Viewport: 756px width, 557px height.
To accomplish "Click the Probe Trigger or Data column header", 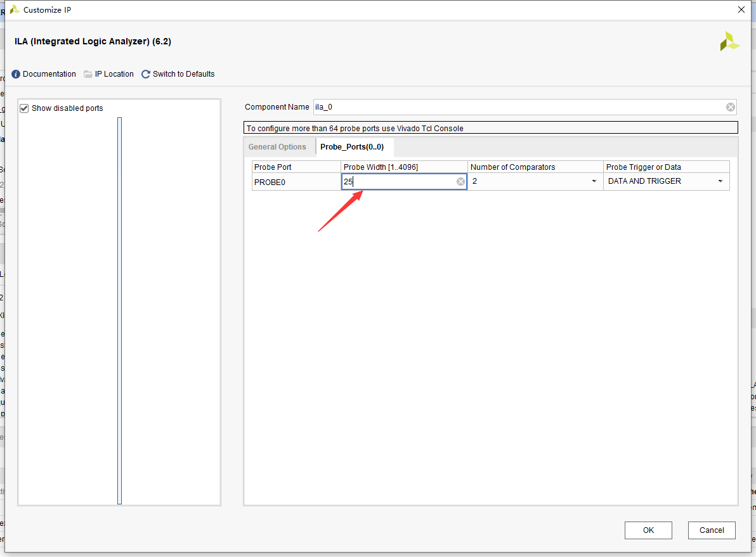I will coord(667,167).
